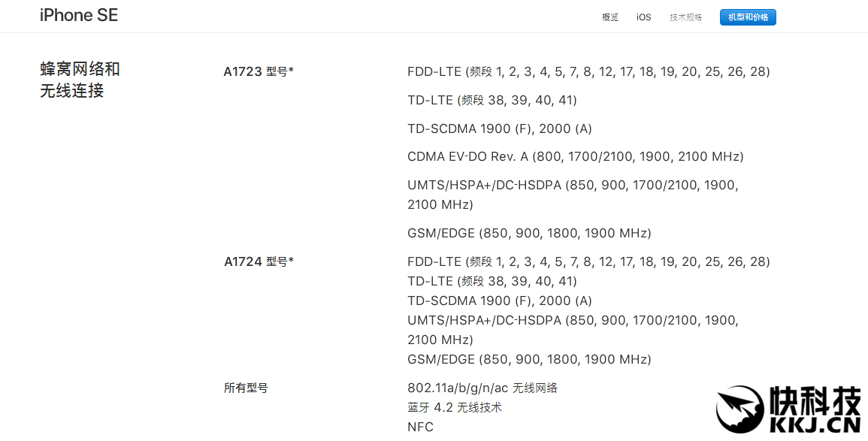Click the iPhone SE page title
Image resolution: width=868 pixels, height=441 pixels.
coord(79,16)
